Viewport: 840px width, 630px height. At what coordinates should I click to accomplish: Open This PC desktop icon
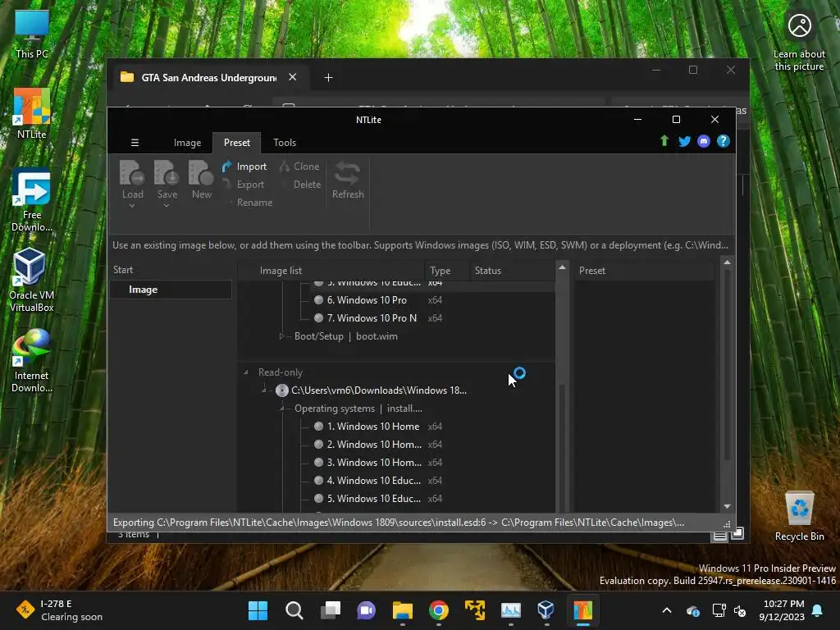[x=32, y=34]
